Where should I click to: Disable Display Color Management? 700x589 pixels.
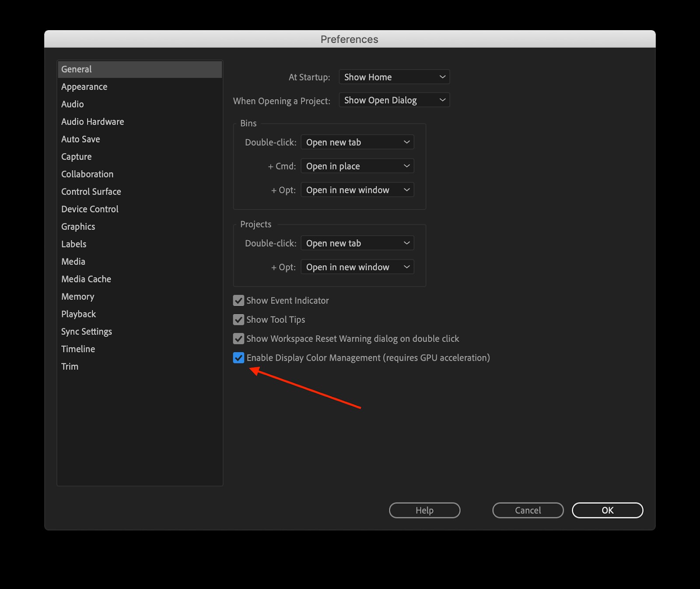238,358
